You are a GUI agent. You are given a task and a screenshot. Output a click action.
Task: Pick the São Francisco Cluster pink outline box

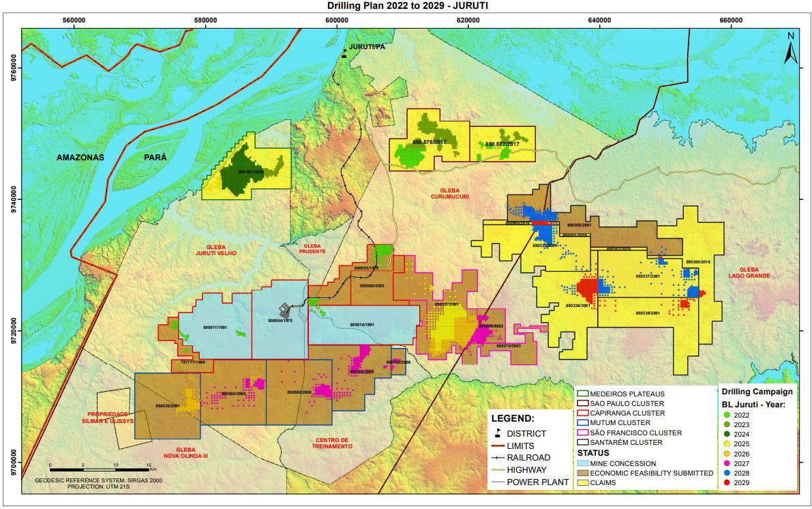tap(582, 433)
